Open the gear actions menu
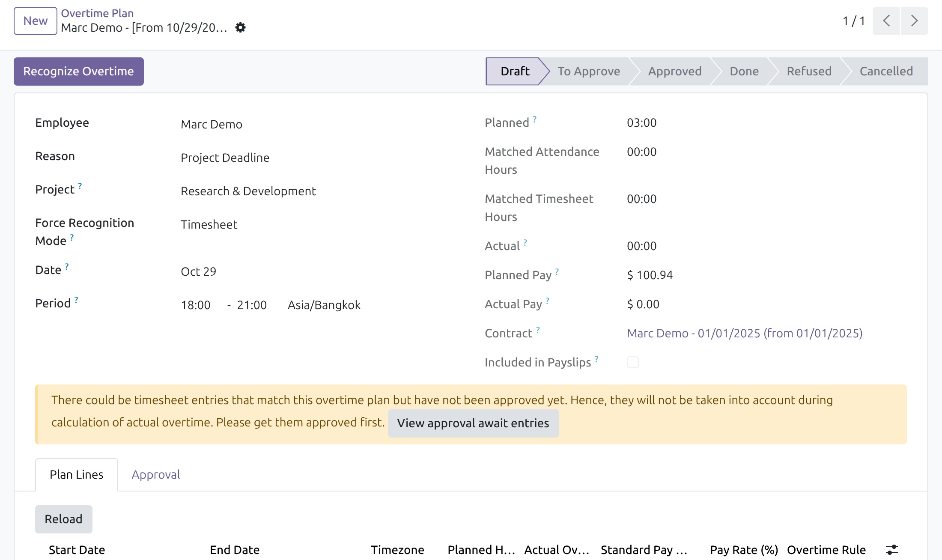Image resolution: width=942 pixels, height=560 pixels. pos(241,28)
